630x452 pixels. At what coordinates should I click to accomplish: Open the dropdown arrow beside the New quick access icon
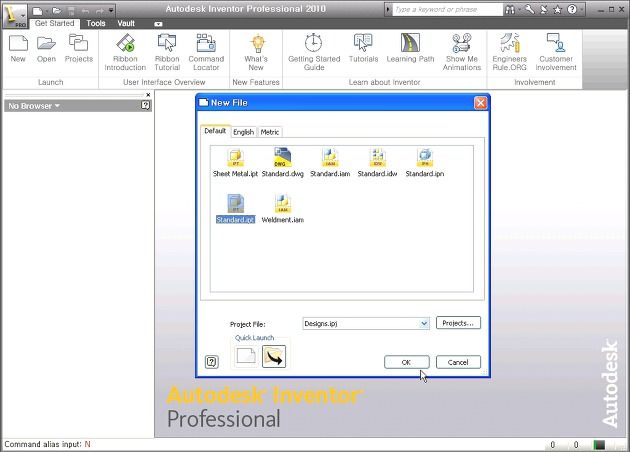47,11
